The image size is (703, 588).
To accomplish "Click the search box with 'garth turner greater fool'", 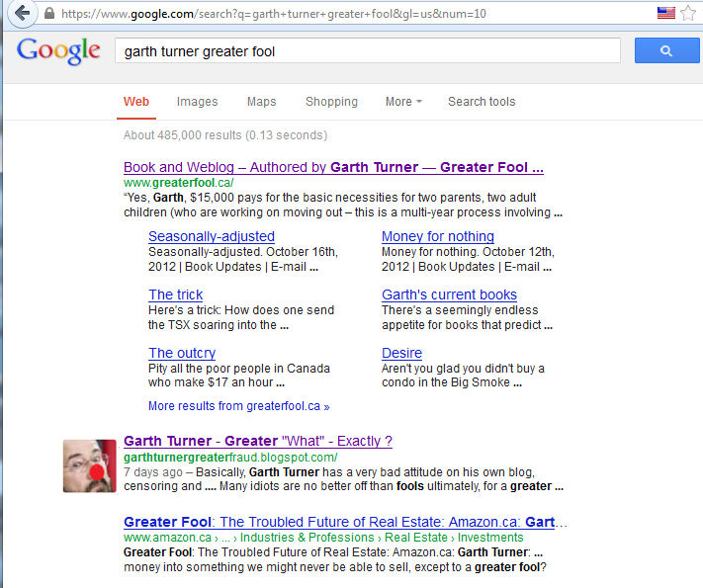I will (x=368, y=50).
